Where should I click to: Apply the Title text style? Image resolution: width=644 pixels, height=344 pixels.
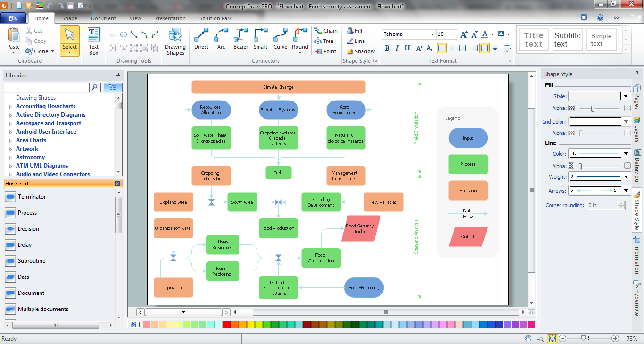533,40
